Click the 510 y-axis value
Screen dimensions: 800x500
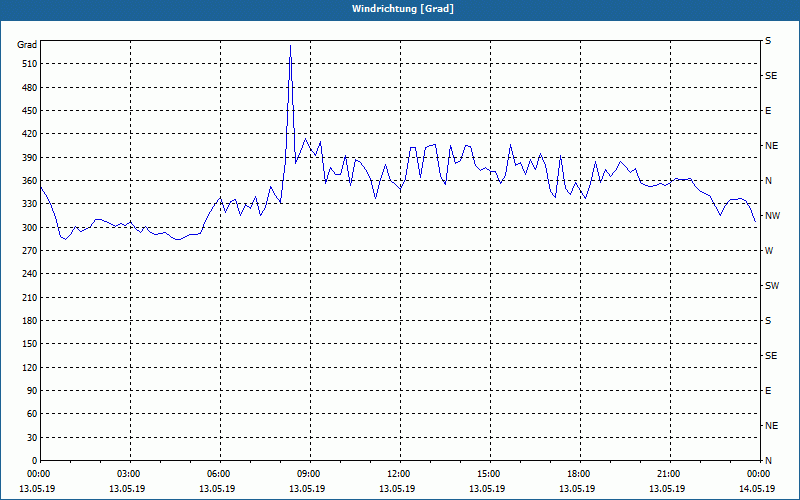[30, 64]
